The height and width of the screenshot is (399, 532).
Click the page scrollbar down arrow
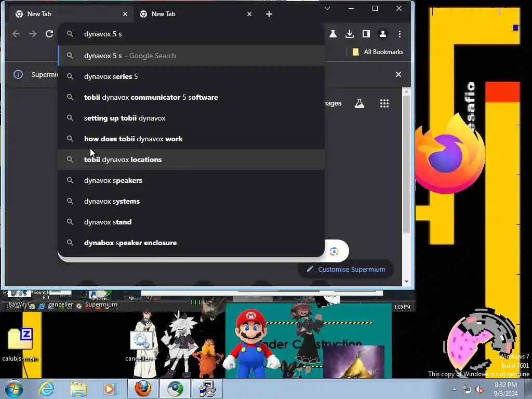pyautogui.click(x=406, y=282)
